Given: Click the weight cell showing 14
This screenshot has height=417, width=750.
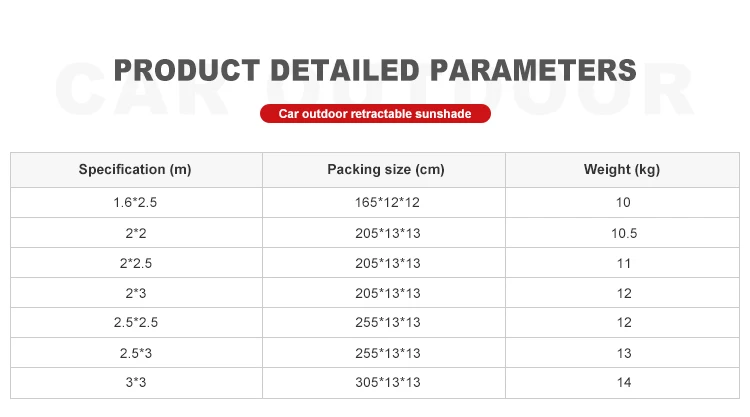Looking at the screenshot, I should point(622,382).
